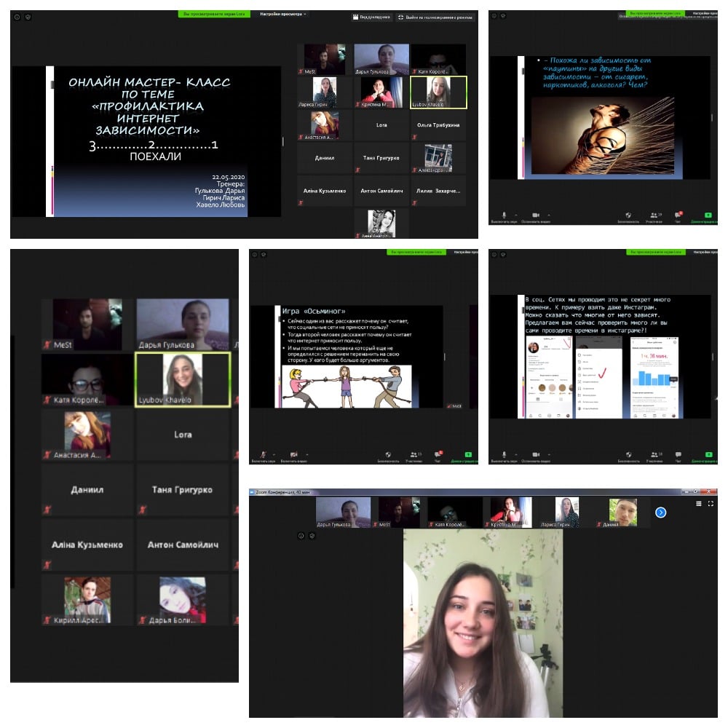The image size is (728, 728).
Task: Click encryption shield icon in top-left window
Action: (28, 16)
